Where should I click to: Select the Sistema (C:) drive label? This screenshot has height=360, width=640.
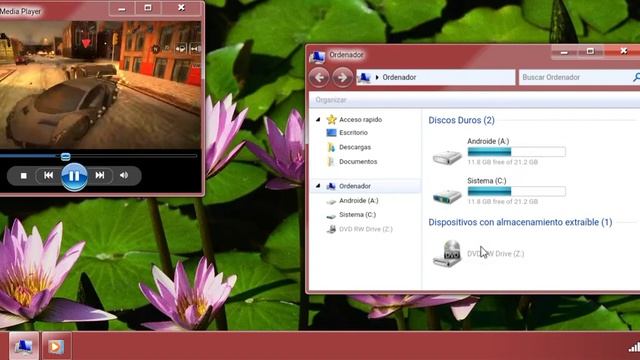pos(487,181)
